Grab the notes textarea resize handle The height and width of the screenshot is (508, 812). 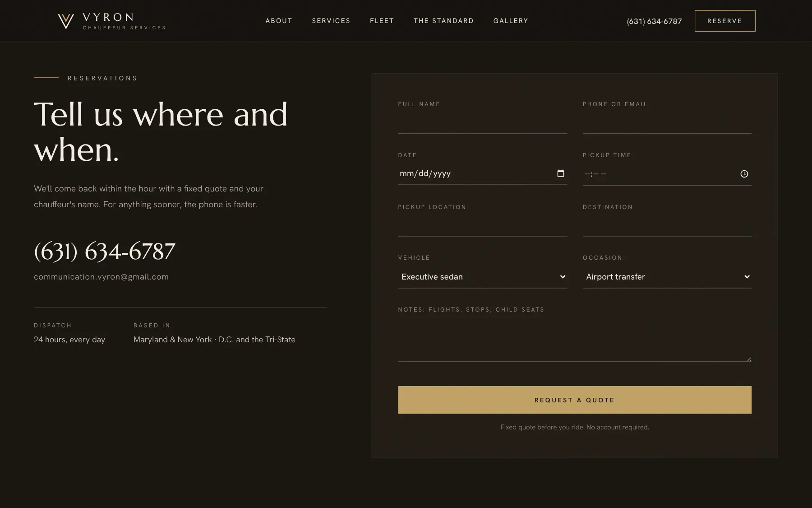click(749, 359)
